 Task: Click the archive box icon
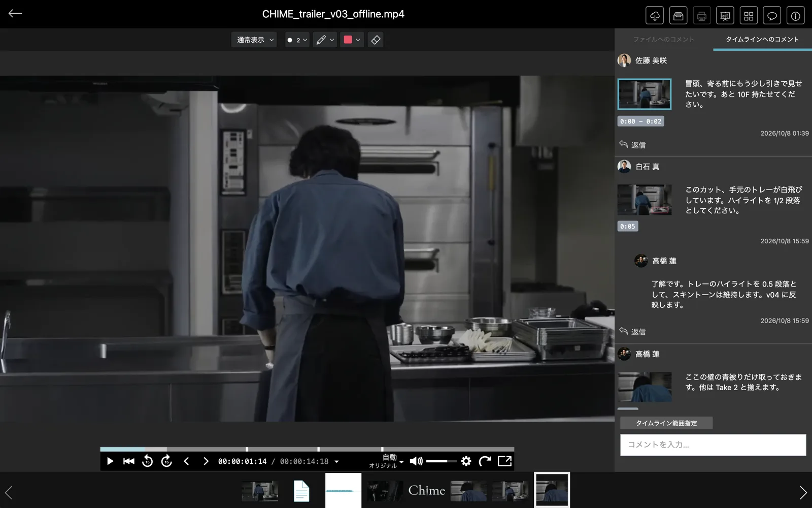(x=678, y=16)
